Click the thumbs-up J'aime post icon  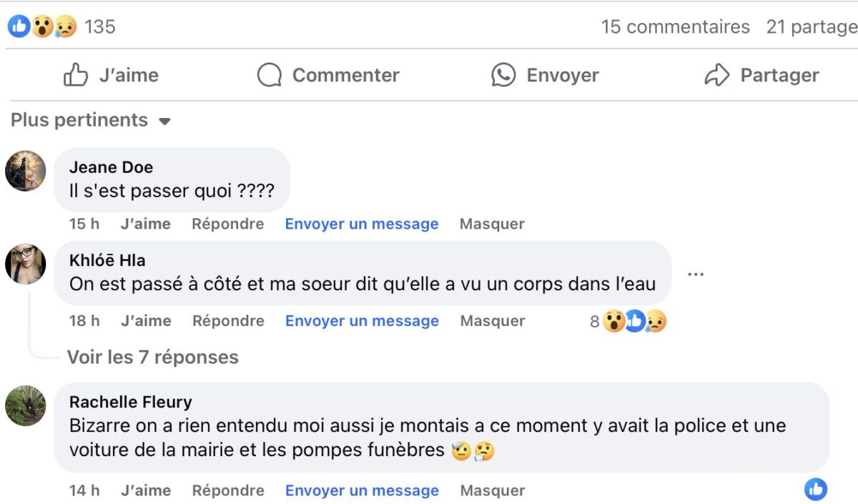(x=76, y=75)
